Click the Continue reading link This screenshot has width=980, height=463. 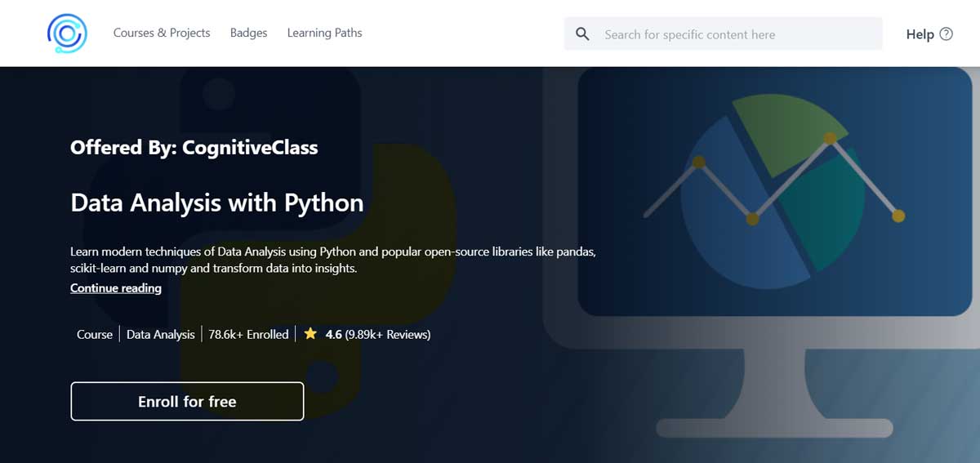click(x=116, y=288)
